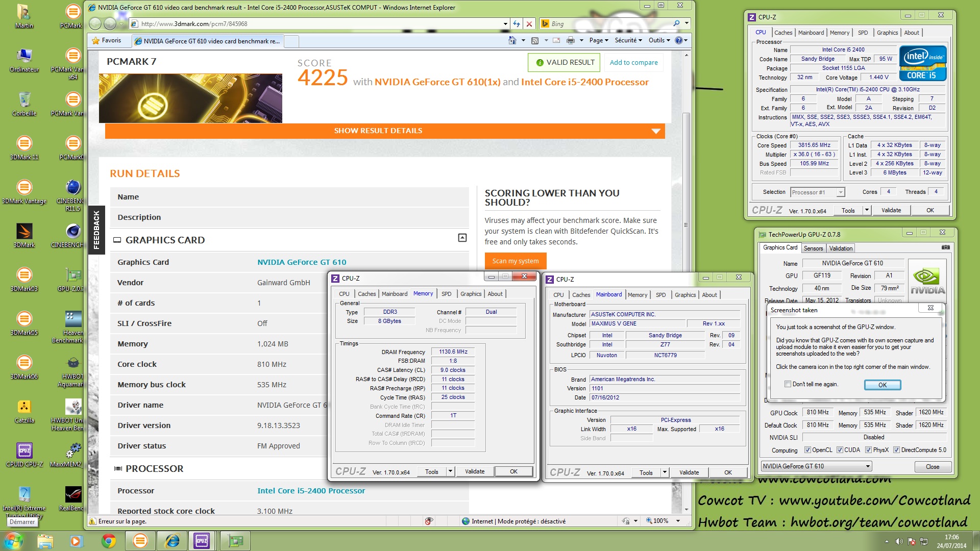Collapse the Graphics Card section
Image resolution: width=980 pixels, height=551 pixels.
tap(462, 238)
